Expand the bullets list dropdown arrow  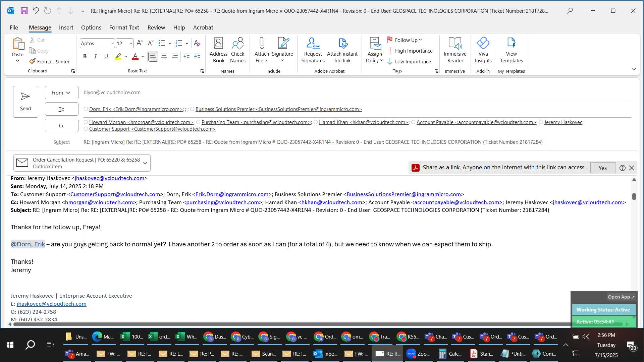170,43
